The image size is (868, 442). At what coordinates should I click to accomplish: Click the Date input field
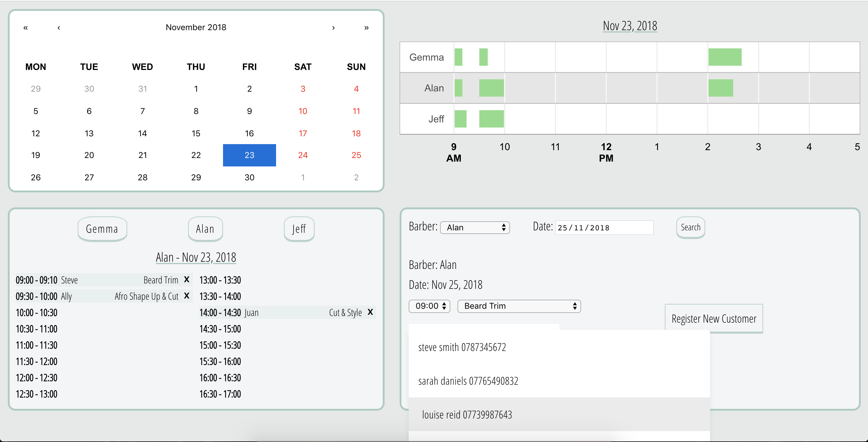point(604,228)
